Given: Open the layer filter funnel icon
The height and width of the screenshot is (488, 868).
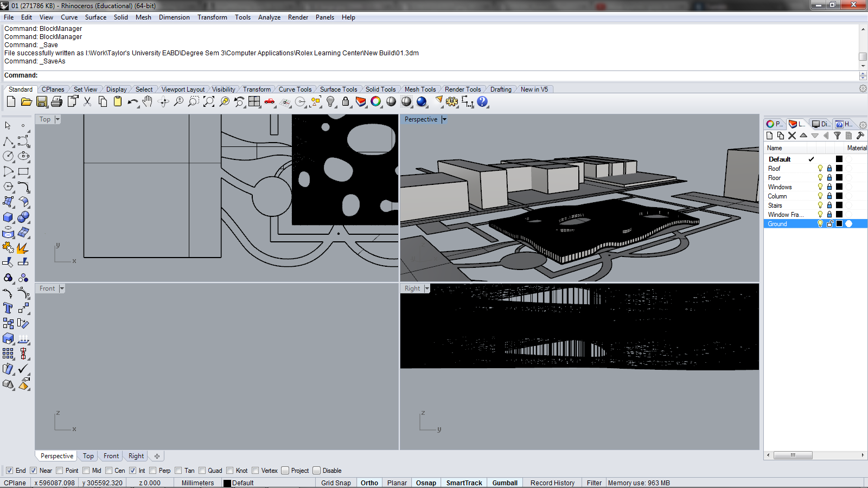Looking at the screenshot, I should [x=837, y=136].
